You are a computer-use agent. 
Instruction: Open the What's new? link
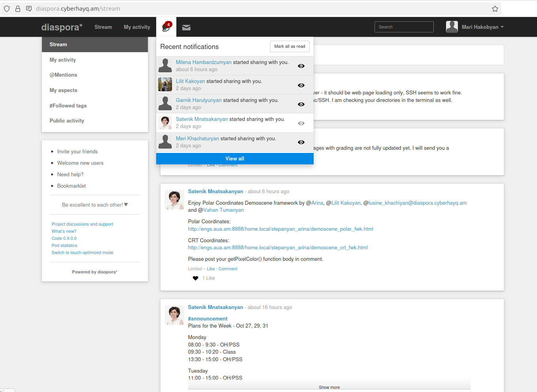64,232
